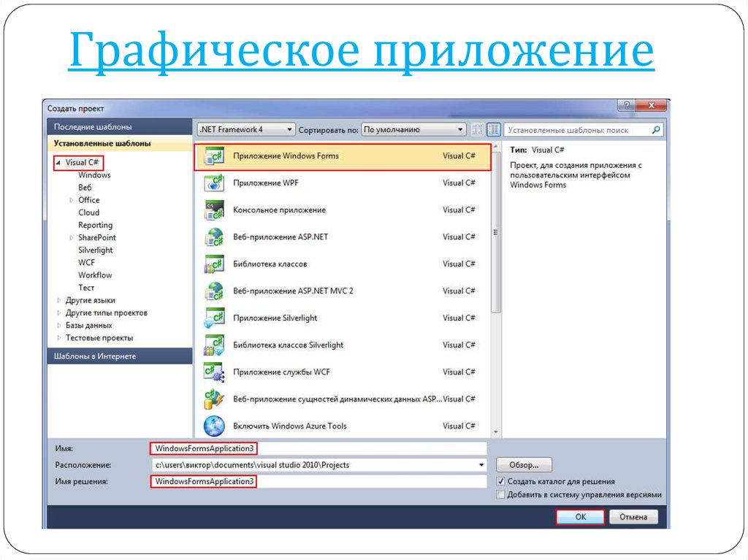Viewport: 748px width, 560px height.
Task: Select the ASP.NET web application icon
Action: pos(214,237)
